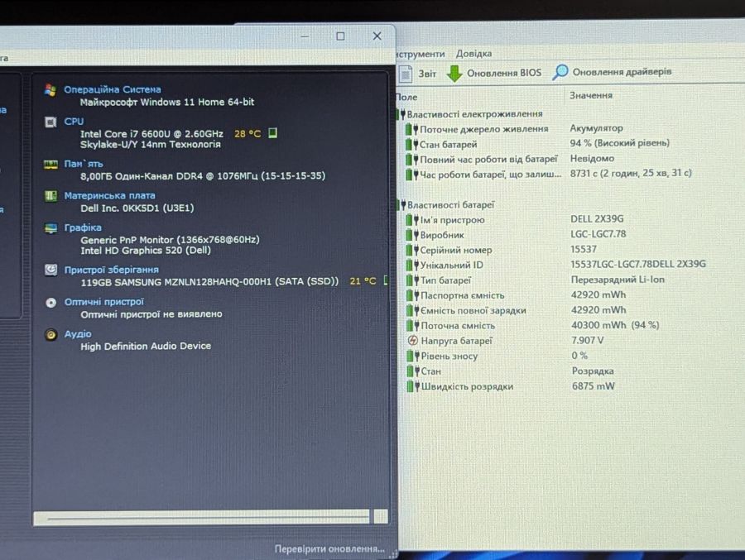Image resolution: width=745 pixels, height=560 pixels.
Task: Click the Звіт toolbar button
Action: pyautogui.click(x=418, y=74)
